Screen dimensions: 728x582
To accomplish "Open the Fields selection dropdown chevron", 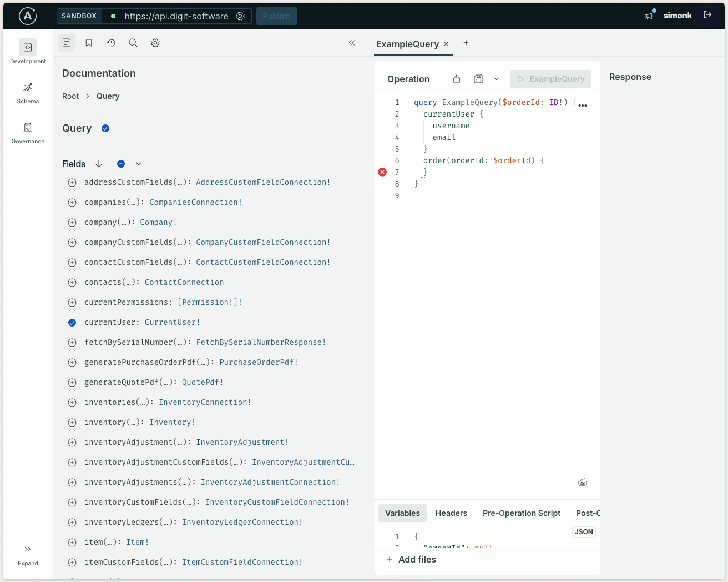I will [x=139, y=164].
